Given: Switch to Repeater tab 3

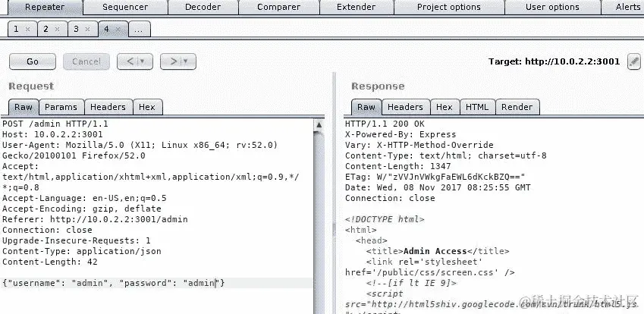Looking at the screenshot, I should 76,29.
